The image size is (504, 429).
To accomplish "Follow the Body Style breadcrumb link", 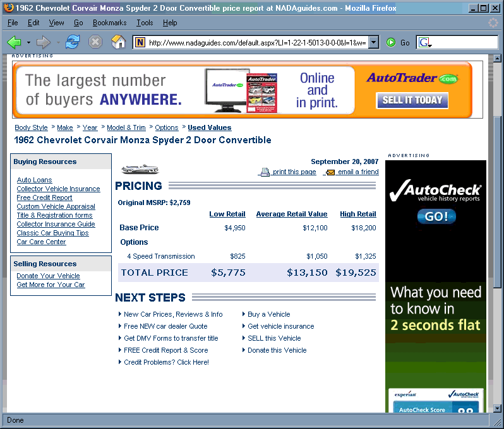I will [x=31, y=127].
